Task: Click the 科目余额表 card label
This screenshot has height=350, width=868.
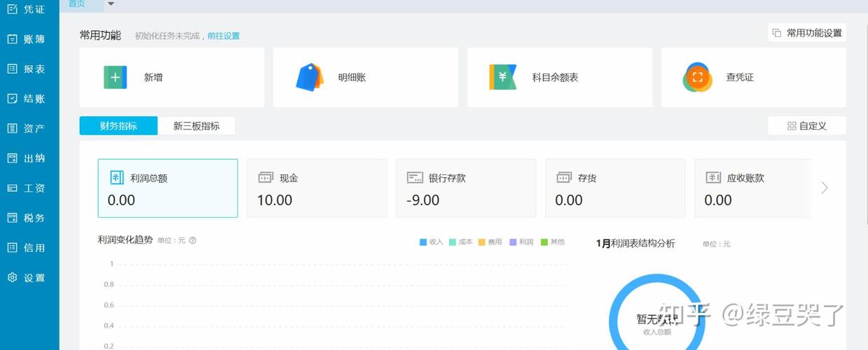Action: tap(555, 78)
